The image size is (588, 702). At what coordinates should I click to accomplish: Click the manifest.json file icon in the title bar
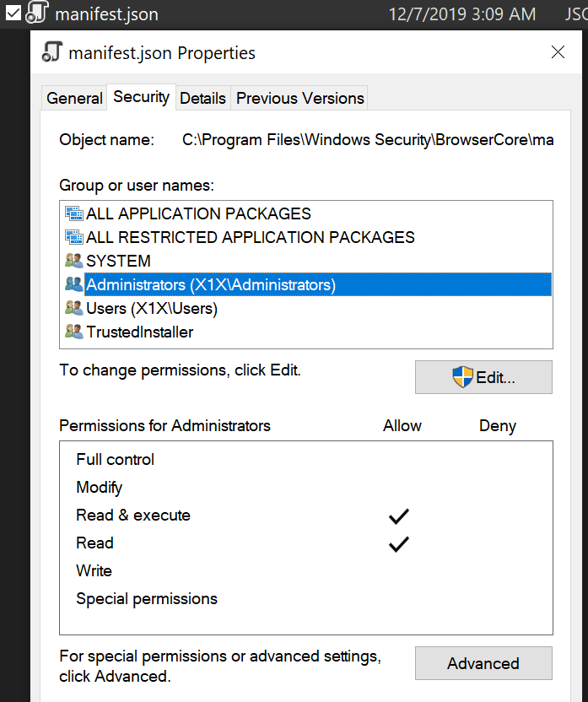pos(52,52)
